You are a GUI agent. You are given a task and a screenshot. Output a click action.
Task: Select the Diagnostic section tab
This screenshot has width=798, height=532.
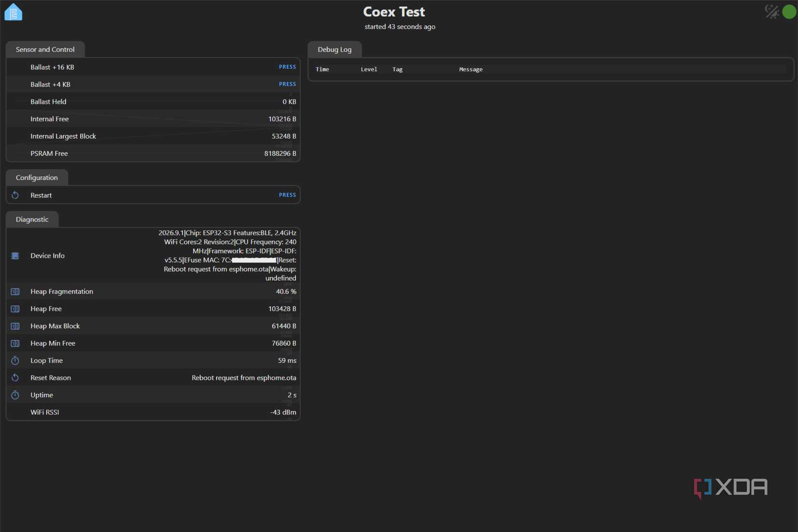click(x=32, y=219)
